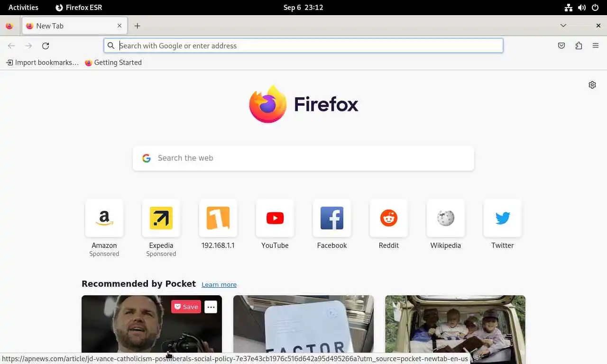This screenshot has width=607, height=364.
Task: Follow the Learn more Pocket link
Action: (x=219, y=285)
